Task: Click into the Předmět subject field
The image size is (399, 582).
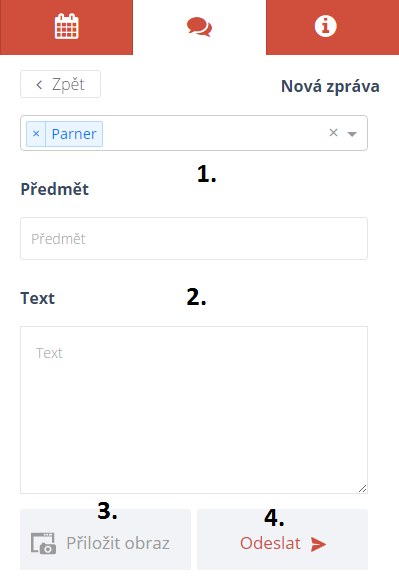Action: point(194,238)
